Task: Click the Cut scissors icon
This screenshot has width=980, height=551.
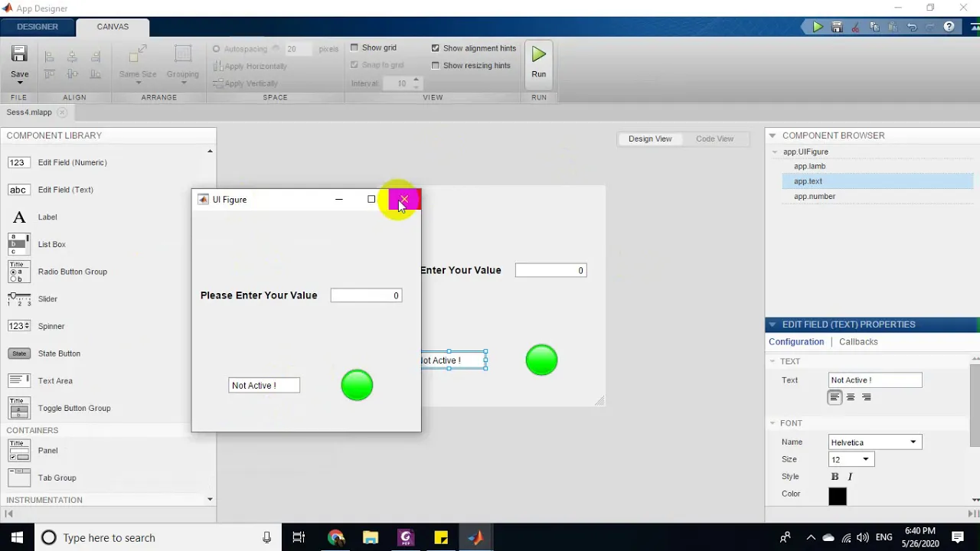Action: tap(856, 27)
